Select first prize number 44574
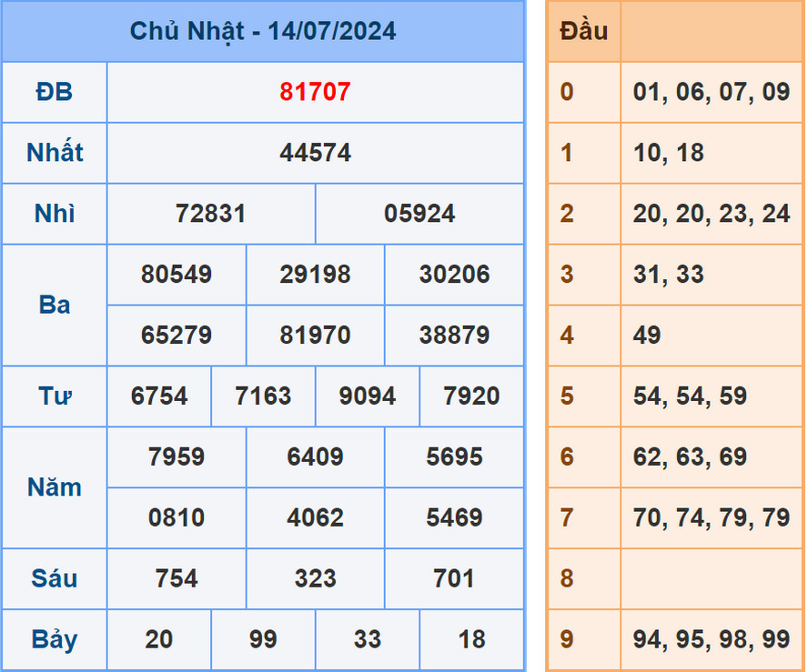Viewport: 808px width, 672px height. 316,152
